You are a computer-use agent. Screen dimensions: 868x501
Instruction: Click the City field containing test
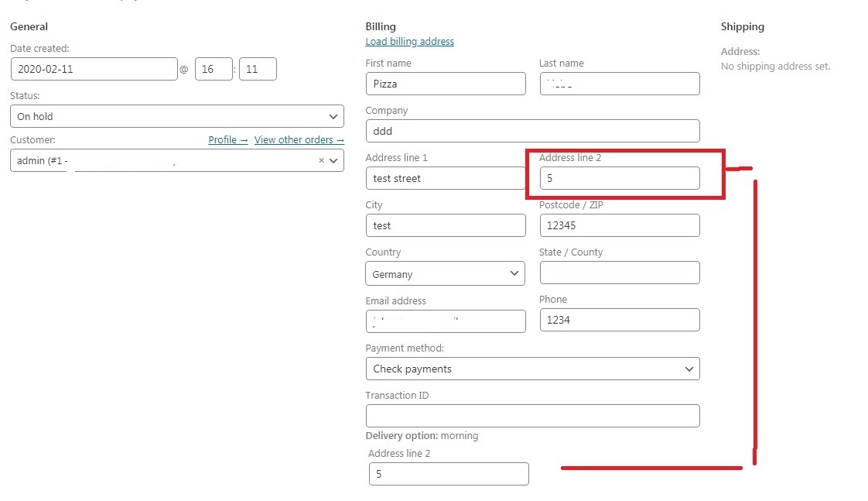pos(446,225)
